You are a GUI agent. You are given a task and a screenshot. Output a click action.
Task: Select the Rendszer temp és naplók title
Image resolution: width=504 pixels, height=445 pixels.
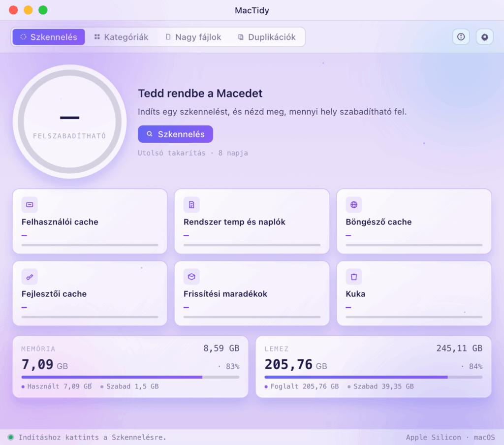click(234, 222)
